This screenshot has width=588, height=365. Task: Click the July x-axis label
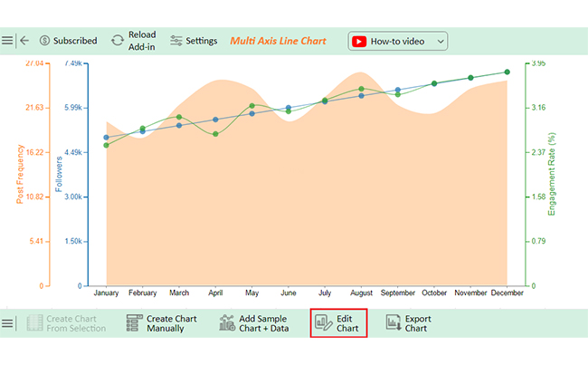[x=325, y=293]
